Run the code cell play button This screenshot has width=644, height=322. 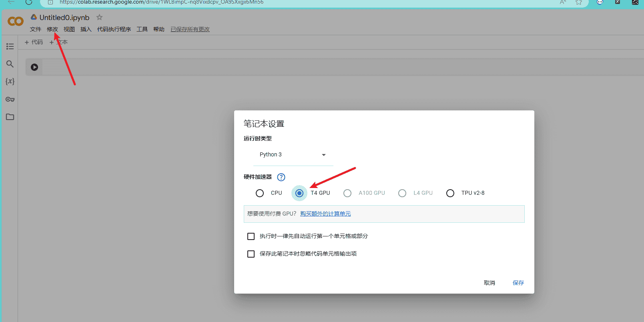click(34, 67)
